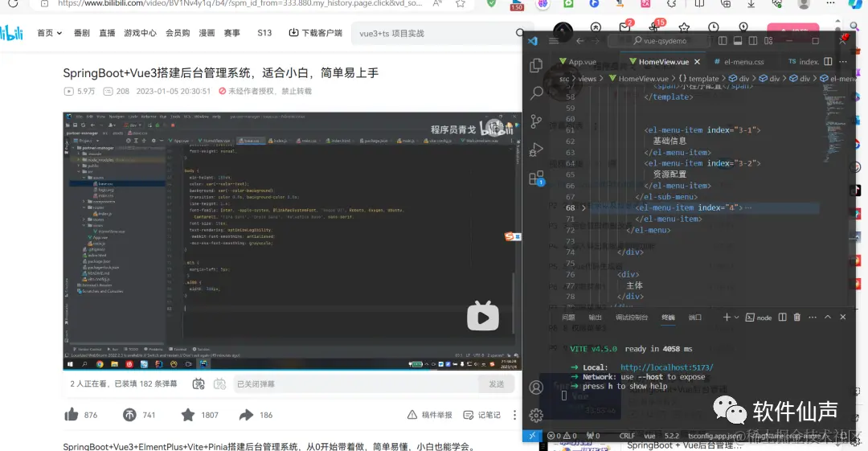Open VS Code Source Control panel
Viewport: 868px width, 451px height.
[536, 121]
